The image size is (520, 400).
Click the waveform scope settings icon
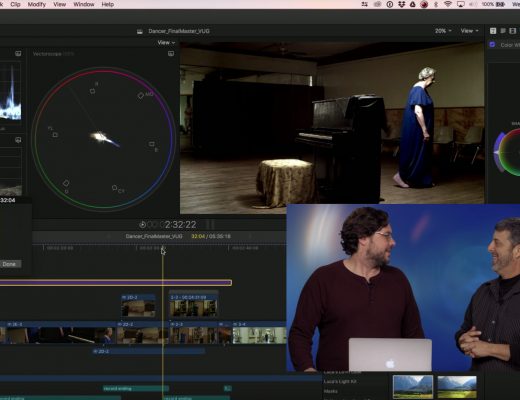point(18,53)
